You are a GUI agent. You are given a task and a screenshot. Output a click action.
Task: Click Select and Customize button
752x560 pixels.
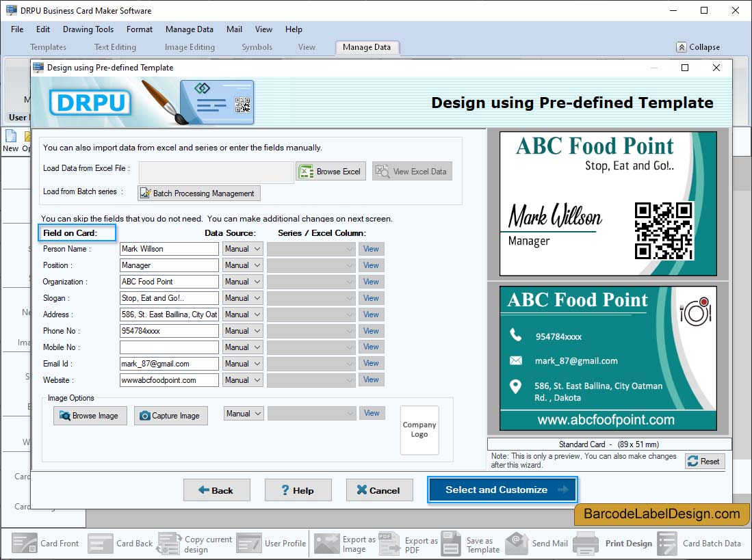pyautogui.click(x=503, y=490)
